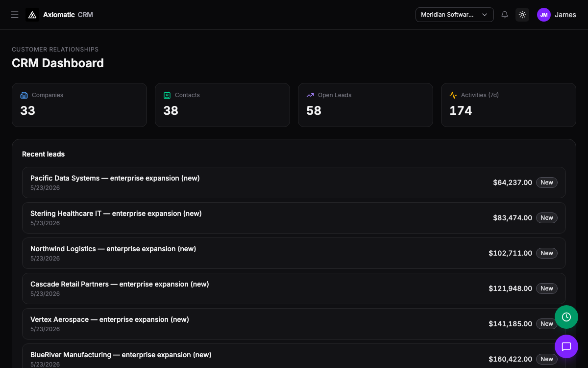
Task: Click the 38 contacts count
Action: [x=171, y=111]
